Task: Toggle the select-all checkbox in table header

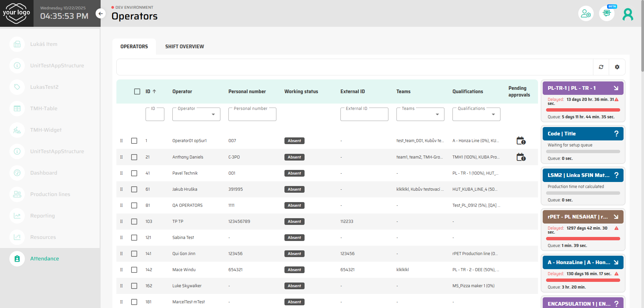Action: tap(137, 91)
